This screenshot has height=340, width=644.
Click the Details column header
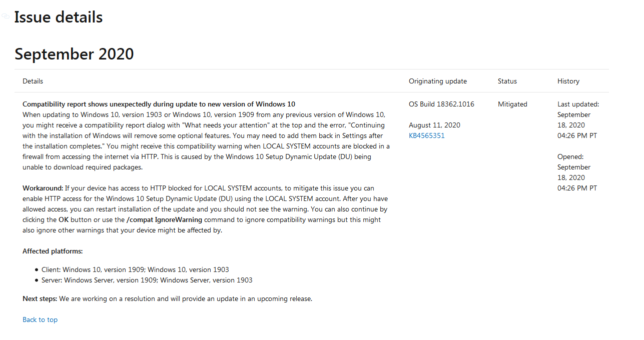(x=33, y=81)
